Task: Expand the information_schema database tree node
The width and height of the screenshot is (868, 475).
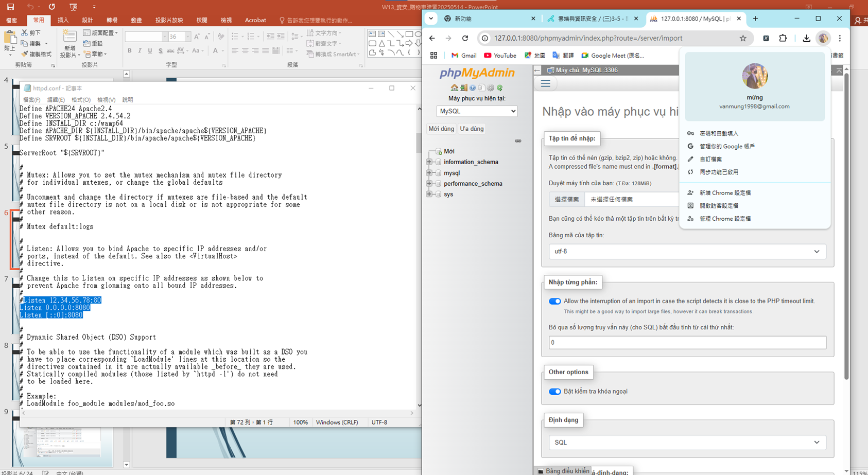Action: [429, 162]
